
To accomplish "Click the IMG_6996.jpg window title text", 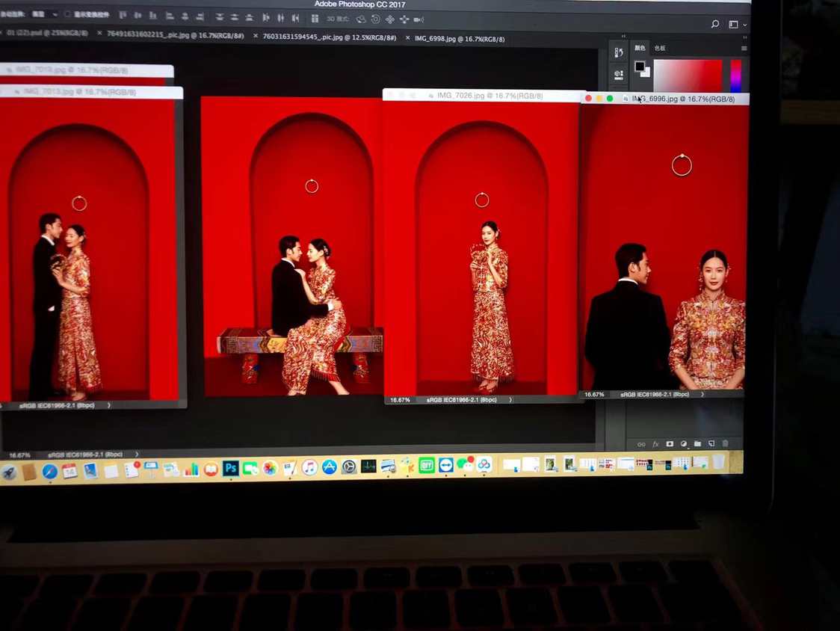I will coord(683,99).
